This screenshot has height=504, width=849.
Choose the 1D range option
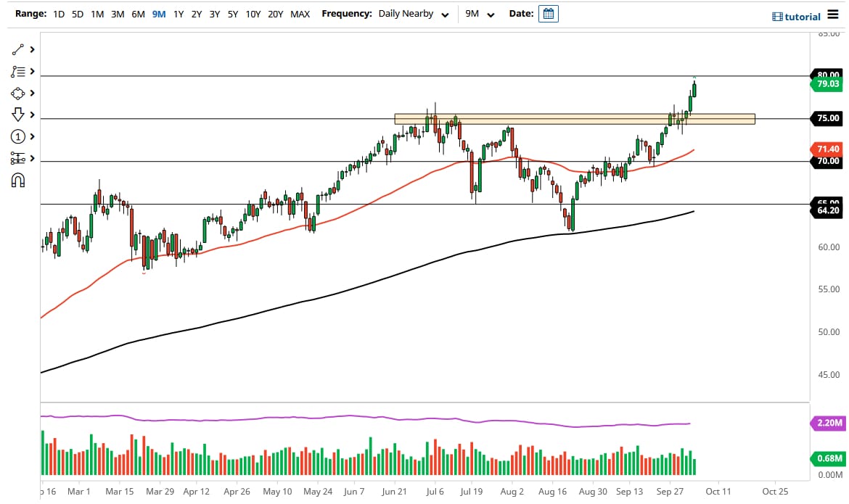click(59, 14)
